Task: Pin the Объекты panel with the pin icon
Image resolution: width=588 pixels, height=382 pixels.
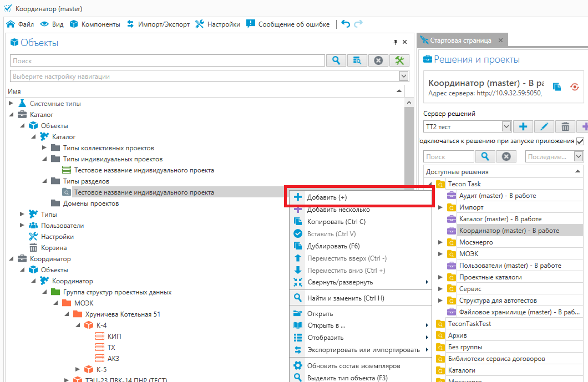Action: tap(395, 42)
